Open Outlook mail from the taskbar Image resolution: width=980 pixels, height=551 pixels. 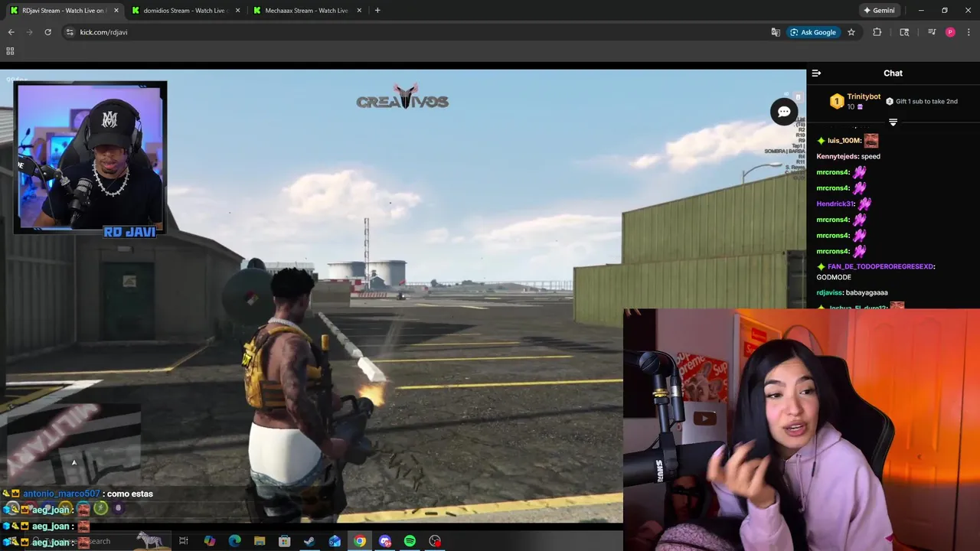pos(335,541)
